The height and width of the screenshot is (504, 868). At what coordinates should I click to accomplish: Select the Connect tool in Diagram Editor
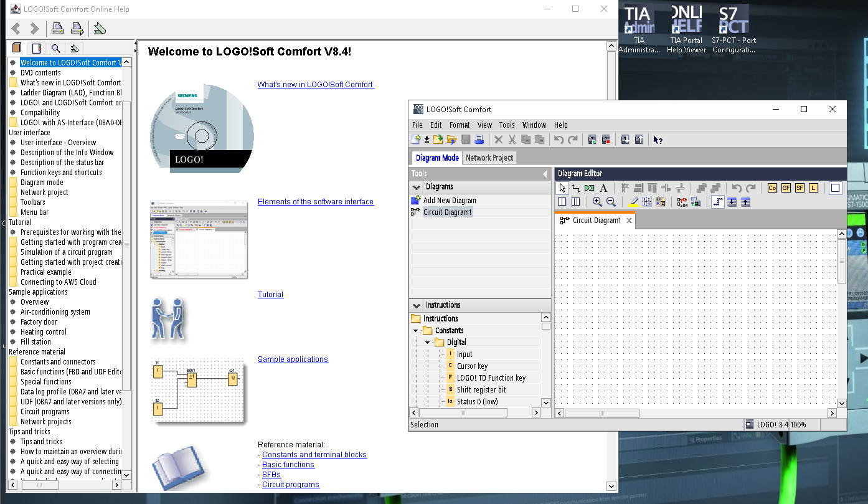576,188
